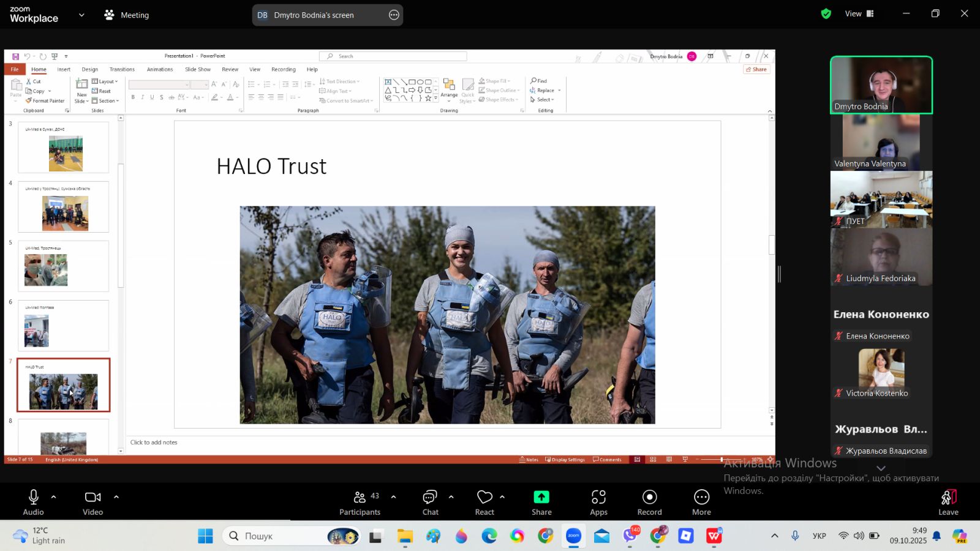Image resolution: width=980 pixels, height=551 pixels.
Task: Open the View layout menu
Action: point(859,14)
